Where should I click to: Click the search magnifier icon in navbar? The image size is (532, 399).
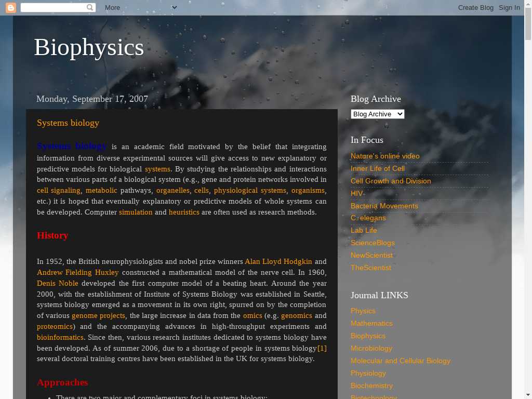click(90, 8)
